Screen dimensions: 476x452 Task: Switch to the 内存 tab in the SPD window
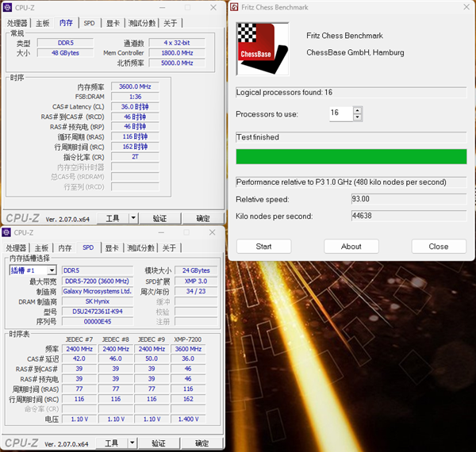click(65, 248)
